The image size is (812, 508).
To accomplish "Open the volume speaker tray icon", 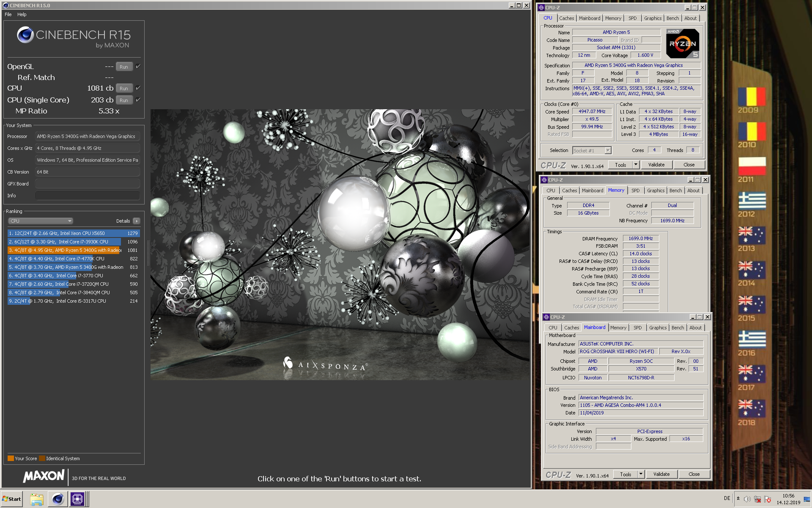I will pyautogui.click(x=747, y=499).
